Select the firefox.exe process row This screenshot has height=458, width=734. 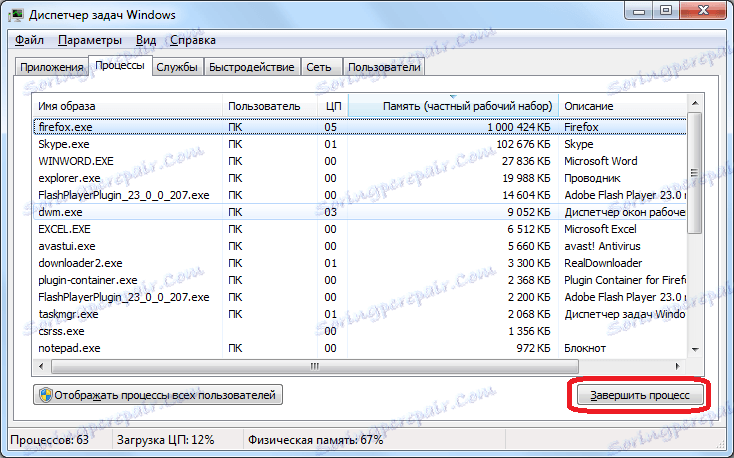360,127
